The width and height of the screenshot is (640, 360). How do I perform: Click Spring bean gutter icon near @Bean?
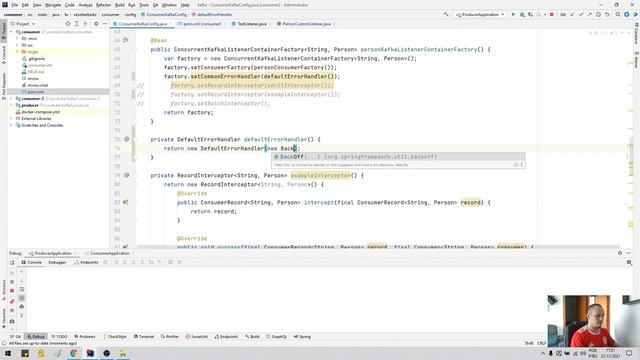tap(125, 40)
